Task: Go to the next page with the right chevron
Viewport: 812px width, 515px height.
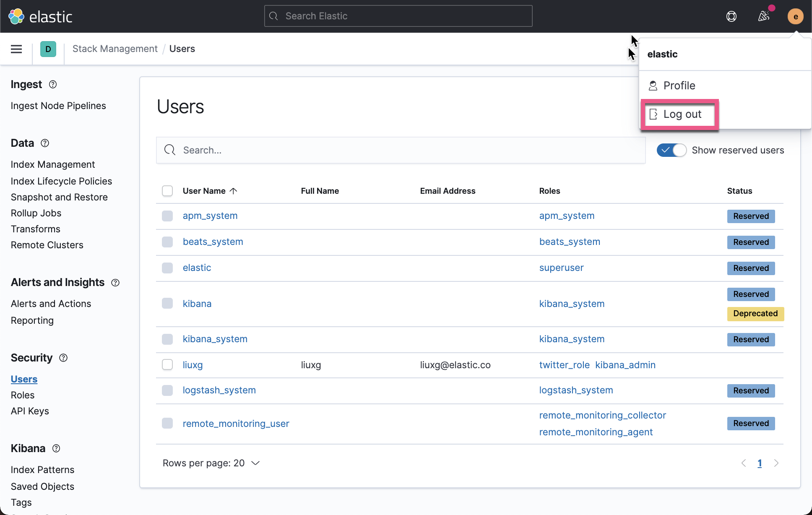Action: (x=776, y=463)
